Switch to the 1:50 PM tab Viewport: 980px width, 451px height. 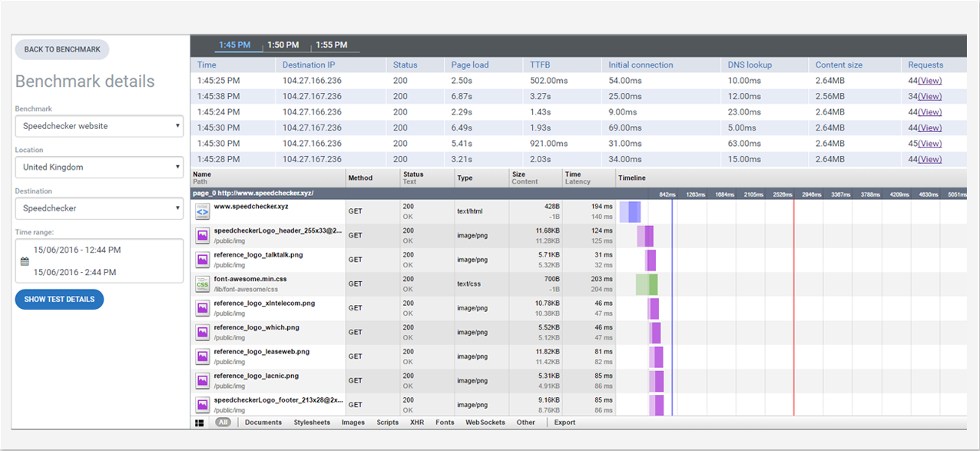click(283, 45)
